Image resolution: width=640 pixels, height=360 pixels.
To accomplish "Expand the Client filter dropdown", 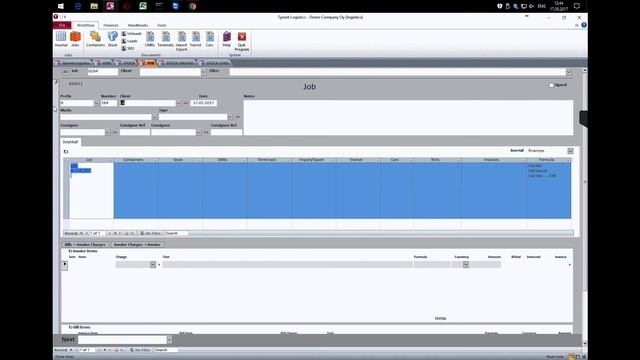I will point(204,72).
